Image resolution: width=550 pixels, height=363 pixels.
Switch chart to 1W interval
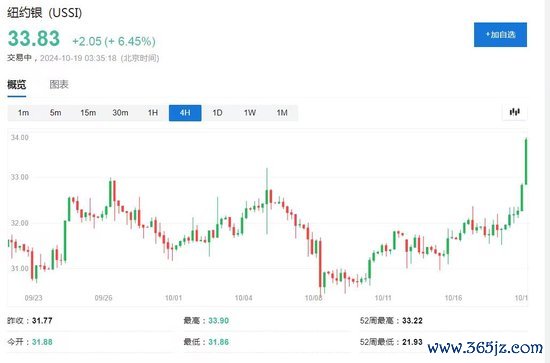pyautogui.click(x=250, y=113)
